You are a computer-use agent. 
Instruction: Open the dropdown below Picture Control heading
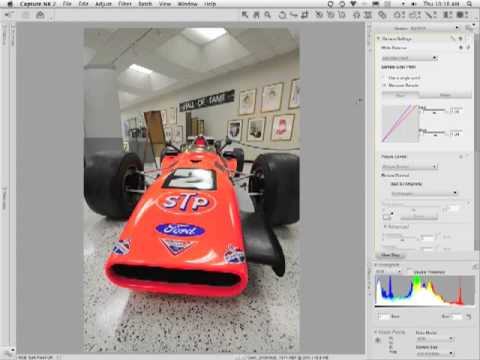pyautogui.click(x=424, y=193)
